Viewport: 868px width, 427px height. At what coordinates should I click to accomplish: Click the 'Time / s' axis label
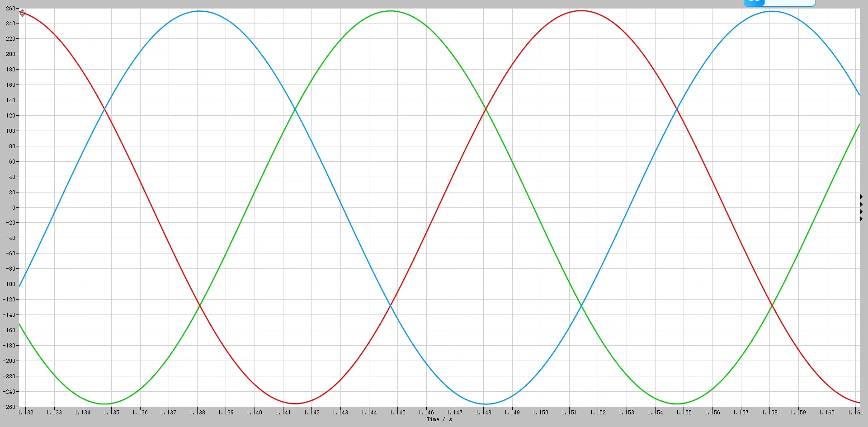pyautogui.click(x=439, y=420)
